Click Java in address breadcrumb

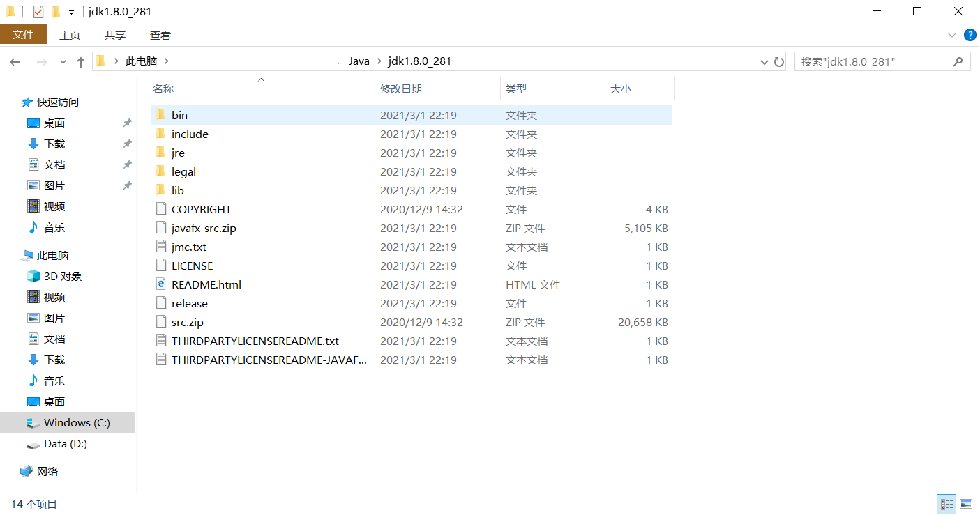coord(359,61)
